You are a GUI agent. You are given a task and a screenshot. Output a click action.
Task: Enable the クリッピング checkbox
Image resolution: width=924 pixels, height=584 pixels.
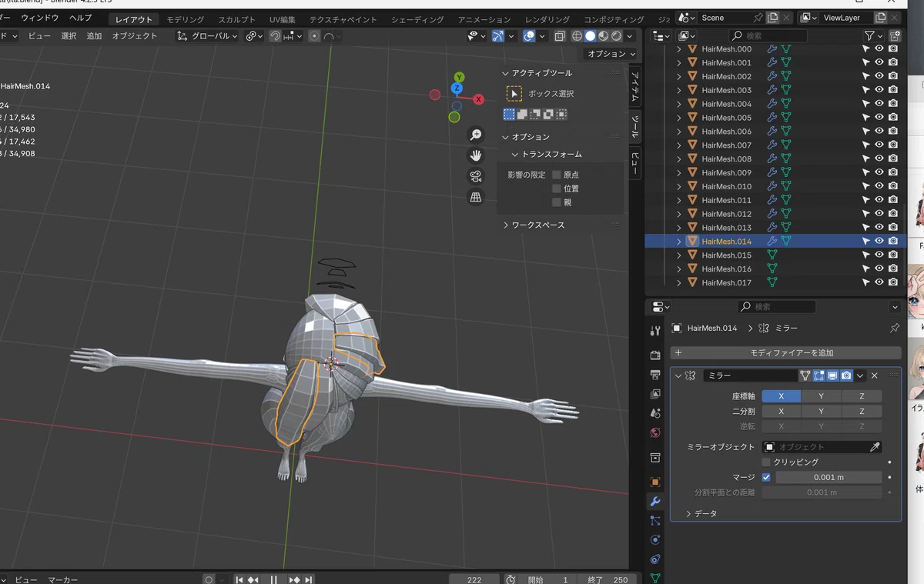click(766, 462)
